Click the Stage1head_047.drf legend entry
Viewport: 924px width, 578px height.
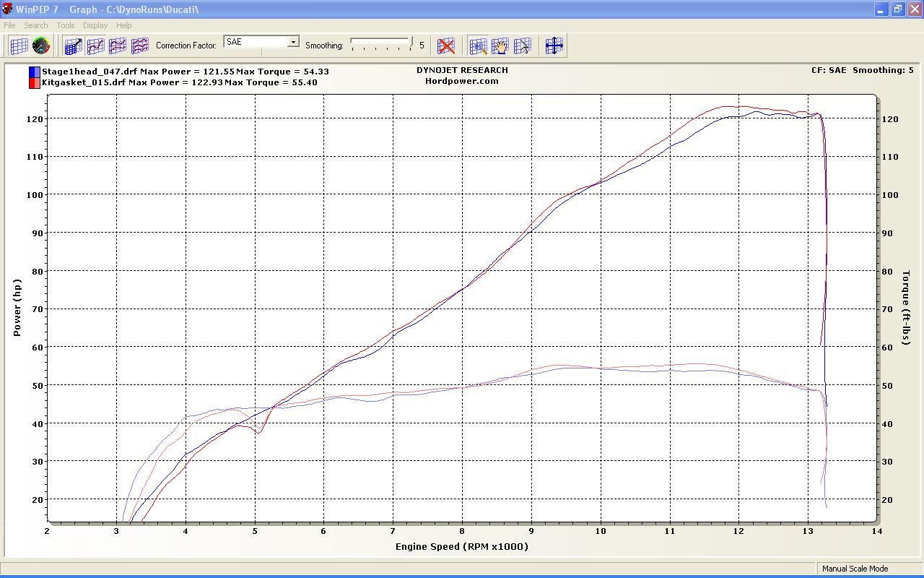pos(186,72)
